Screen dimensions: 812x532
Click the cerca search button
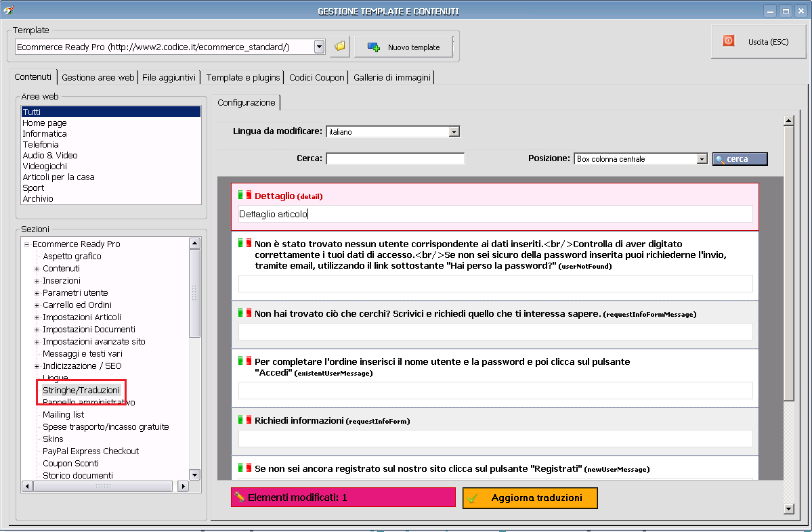740,159
